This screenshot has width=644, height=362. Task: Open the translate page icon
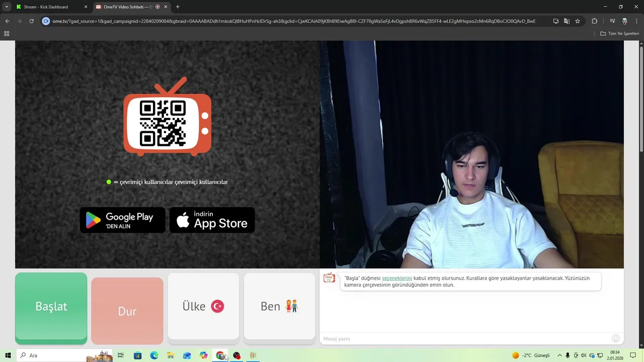pos(567,21)
